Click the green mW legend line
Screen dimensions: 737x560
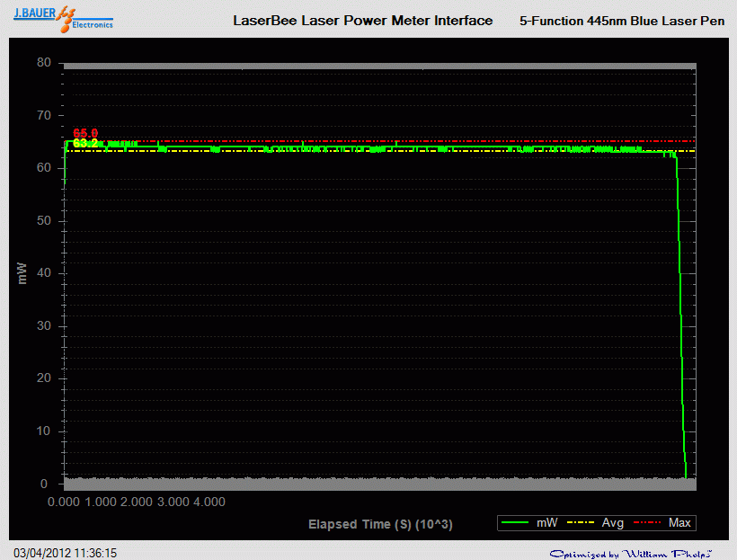tap(517, 522)
